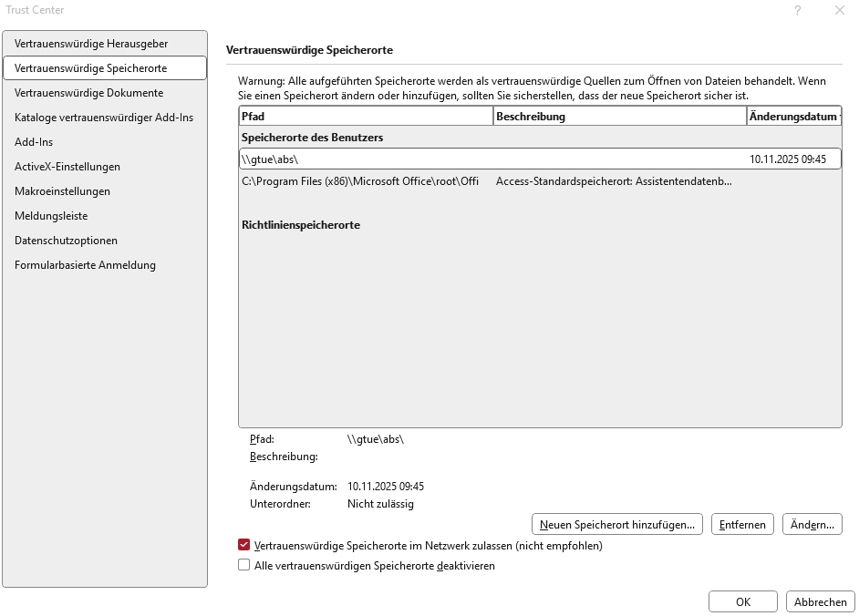Viewport: 859px width, 616px height.
Task: Open ActiveX-Einstellungen page
Action: tap(67, 167)
